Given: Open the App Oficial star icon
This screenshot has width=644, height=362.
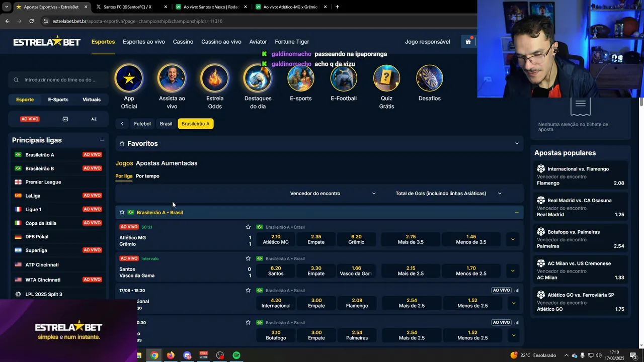Looking at the screenshot, I should coord(129,78).
